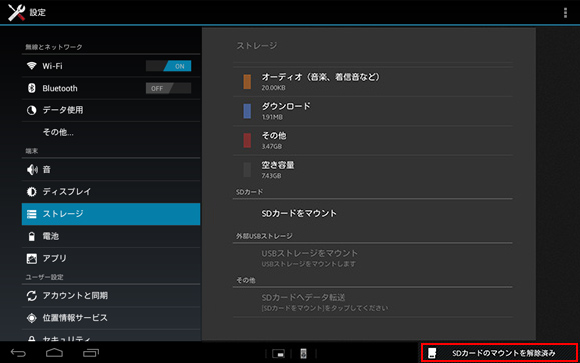The height and width of the screenshot is (363, 580).
Task: Tap the Settings wrench icon
Action: (x=16, y=12)
